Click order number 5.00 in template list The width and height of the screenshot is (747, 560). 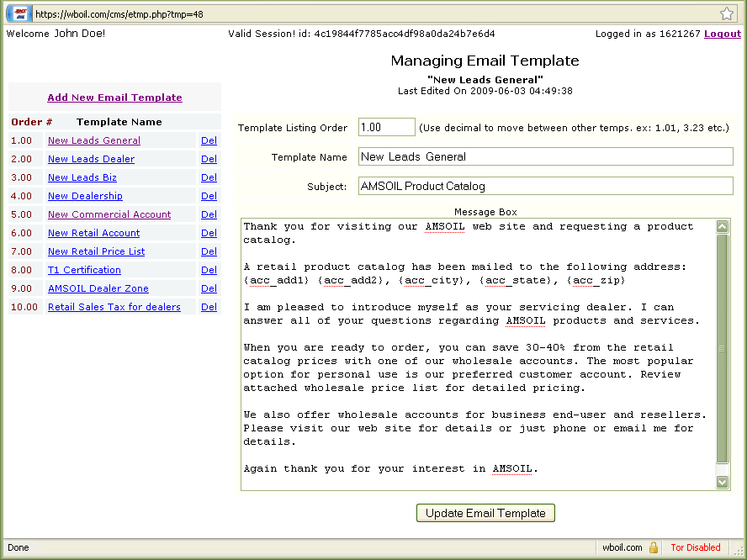(x=21, y=214)
